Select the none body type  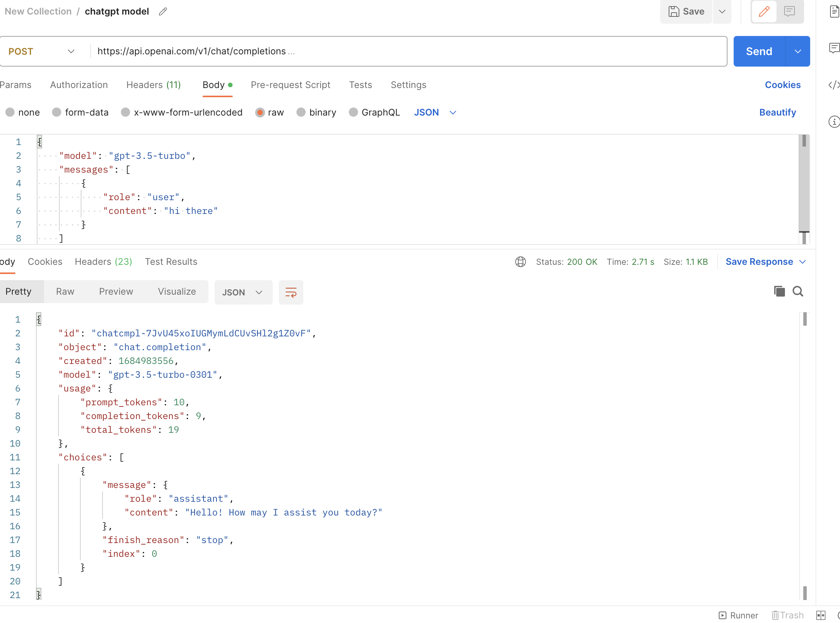[10, 113]
